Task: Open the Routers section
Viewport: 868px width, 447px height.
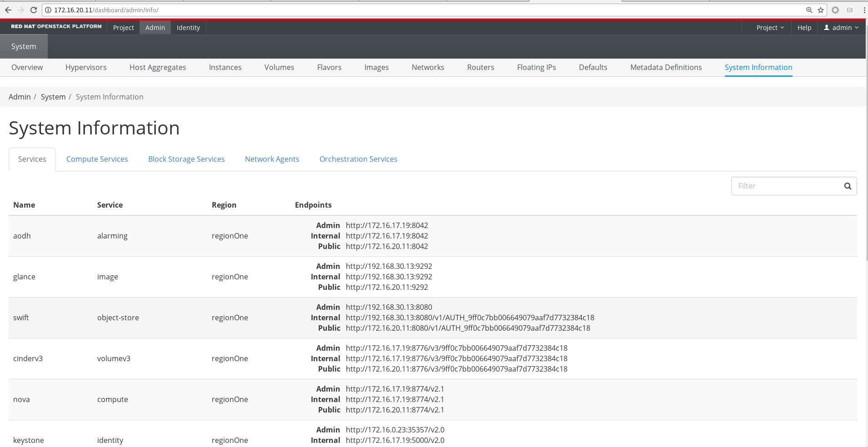Action: 481,67
